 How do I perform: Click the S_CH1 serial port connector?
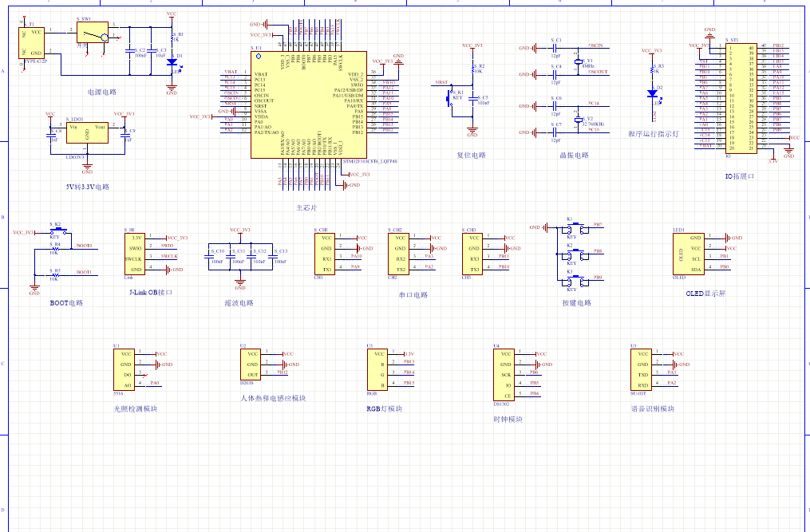point(326,254)
